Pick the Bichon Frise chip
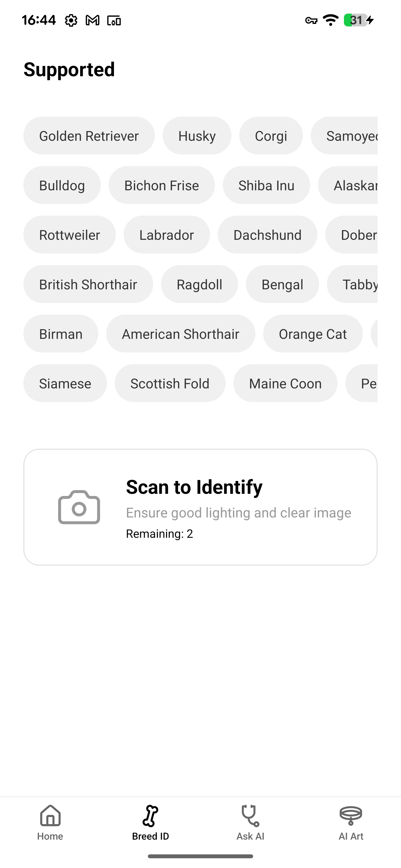Viewport: 401px width, 868px height. coord(162,185)
